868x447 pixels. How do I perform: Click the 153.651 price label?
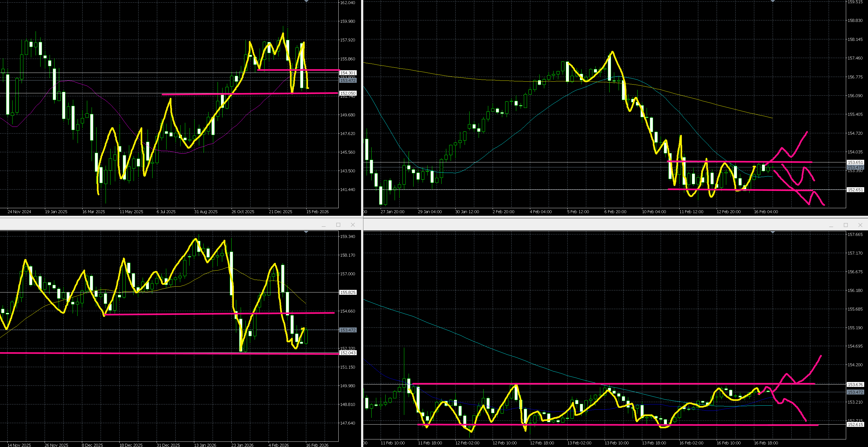(x=855, y=162)
